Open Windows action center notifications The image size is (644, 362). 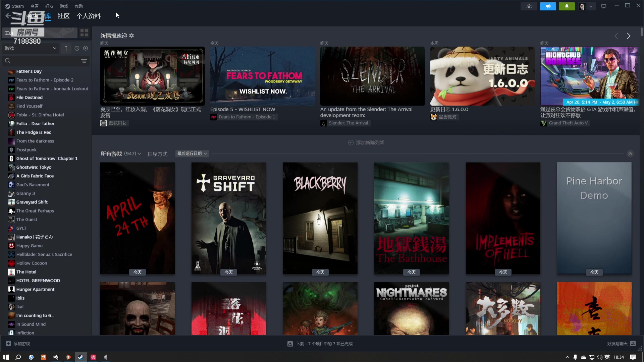(x=633, y=357)
